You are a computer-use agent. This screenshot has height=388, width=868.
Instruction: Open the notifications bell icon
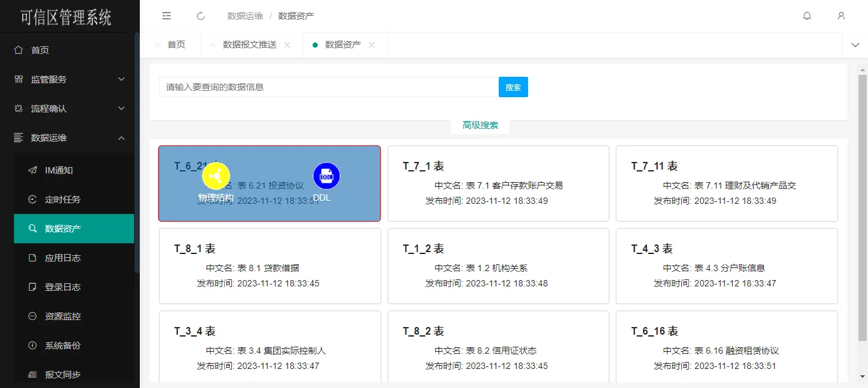coord(807,16)
